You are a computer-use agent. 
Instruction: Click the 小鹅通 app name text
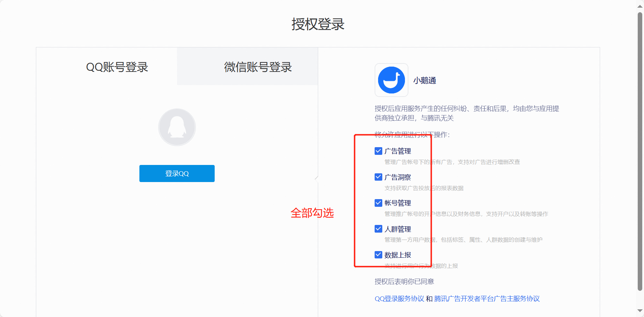click(424, 80)
